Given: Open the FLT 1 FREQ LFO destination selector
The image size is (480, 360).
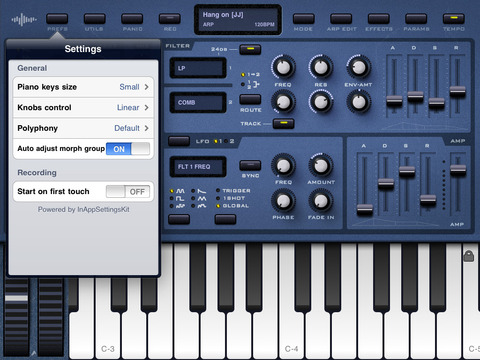Looking at the screenshot, I should tap(198, 166).
